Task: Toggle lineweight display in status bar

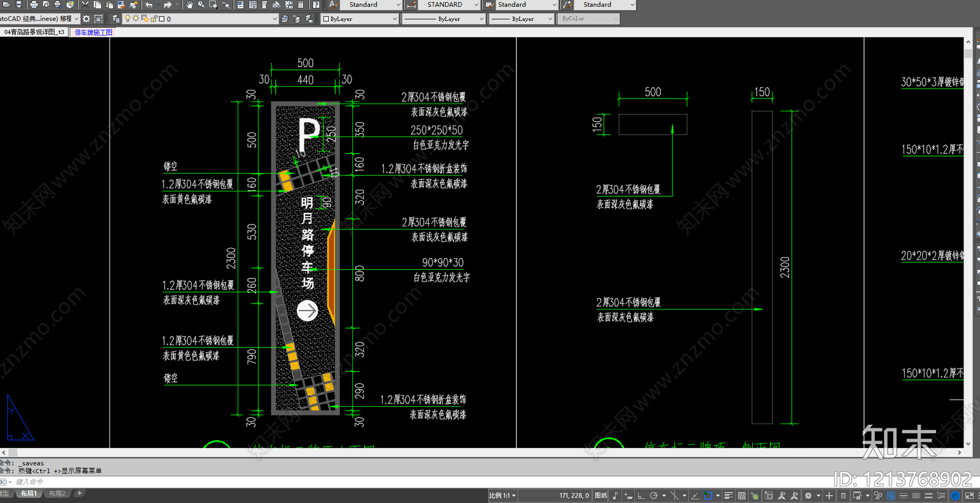Action: (728, 496)
